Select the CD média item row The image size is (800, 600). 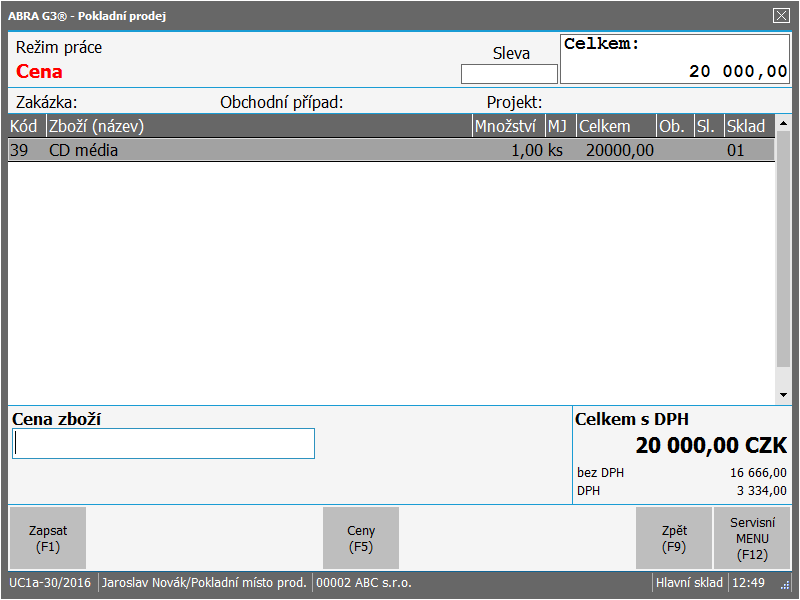[x=390, y=150]
